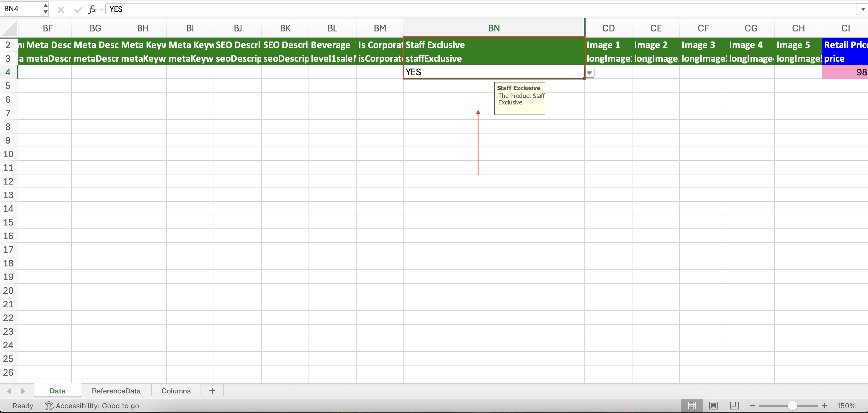The width and height of the screenshot is (868, 413).
Task: Click the BN column header
Action: 494,28
